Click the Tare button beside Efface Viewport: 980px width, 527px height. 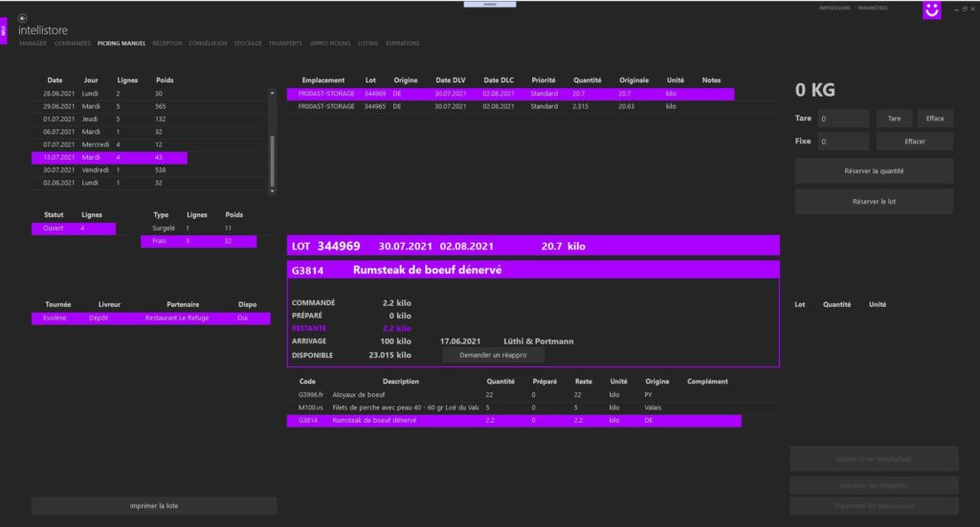point(894,119)
